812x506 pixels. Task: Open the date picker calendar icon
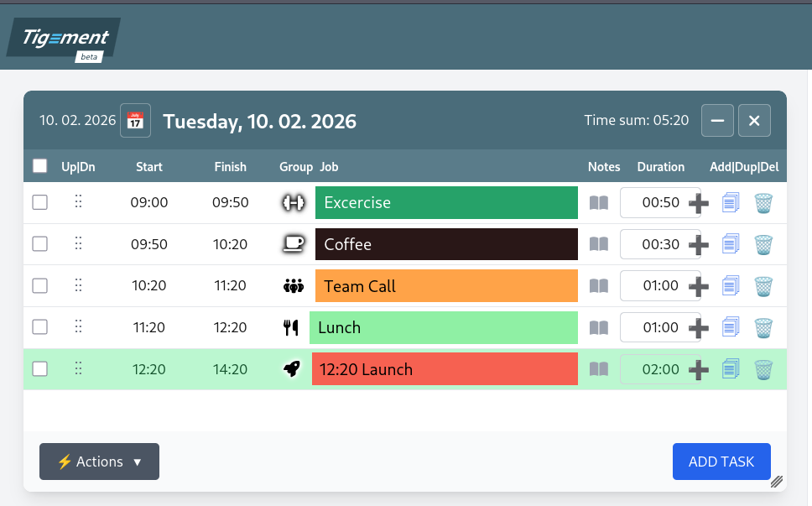(134, 121)
